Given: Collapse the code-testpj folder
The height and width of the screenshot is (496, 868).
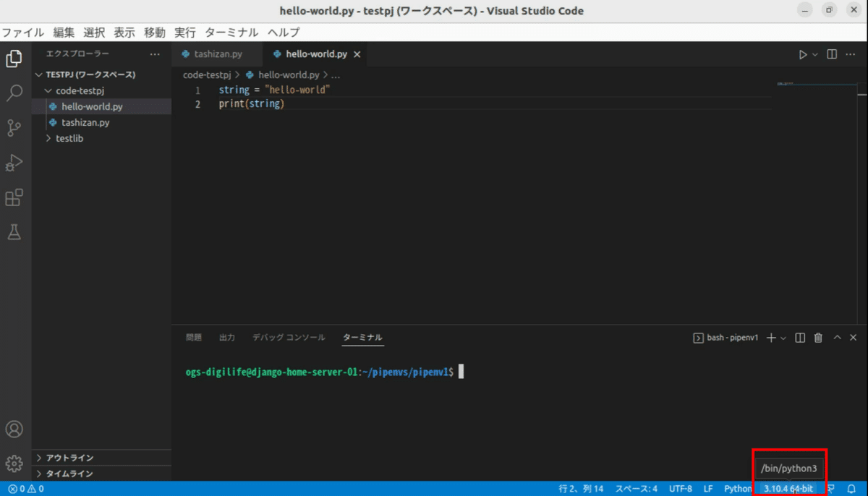Looking at the screenshot, I should 101,91.
